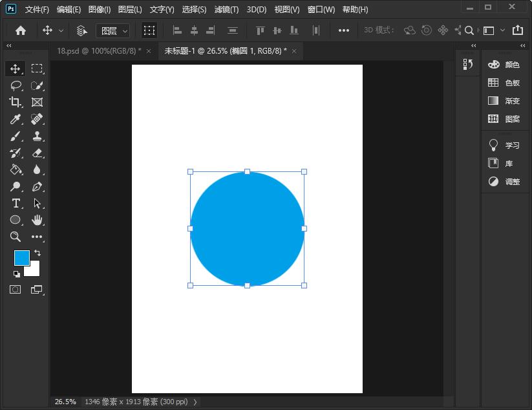The image size is (532, 410).
Task: Switch to the 18.psd document tab
Action: pyautogui.click(x=98, y=51)
